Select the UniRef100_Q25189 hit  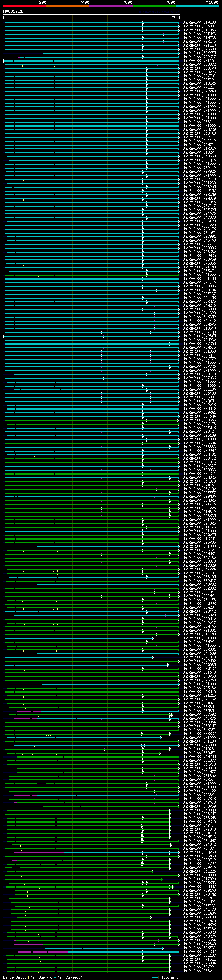tap(199, 435)
